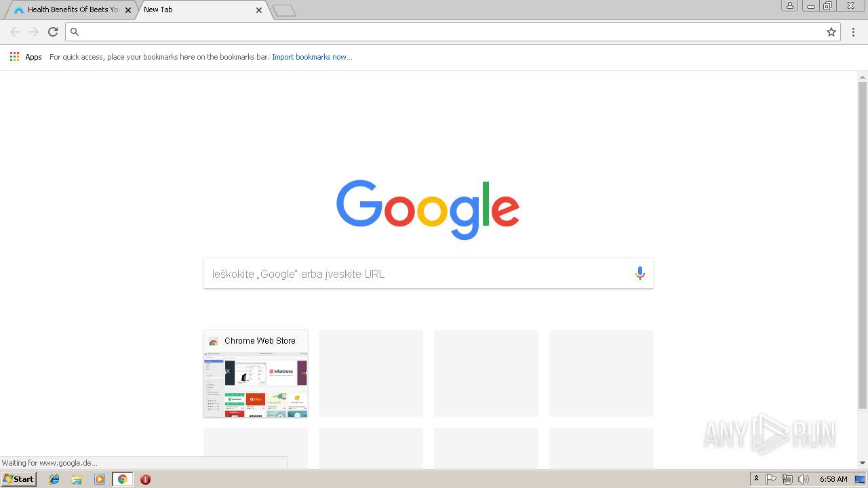Open the file explorer folder taskbar icon
Image resolution: width=868 pixels, height=488 pixels.
[x=77, y=479]
